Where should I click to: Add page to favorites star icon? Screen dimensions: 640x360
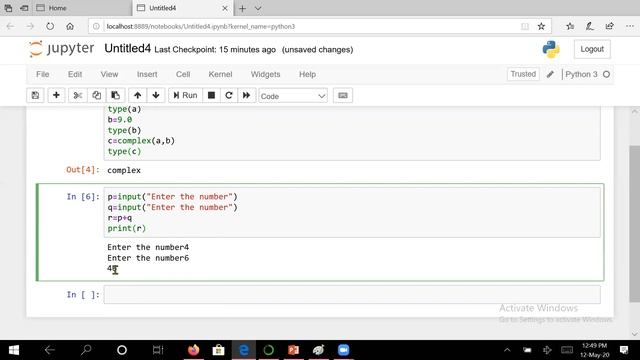tap(541, 26)
